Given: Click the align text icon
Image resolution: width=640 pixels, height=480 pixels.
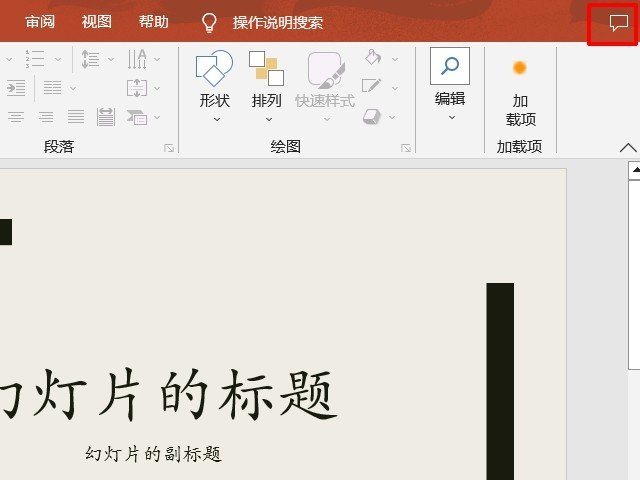Looking at the screenshot, I should click(137, 88).
